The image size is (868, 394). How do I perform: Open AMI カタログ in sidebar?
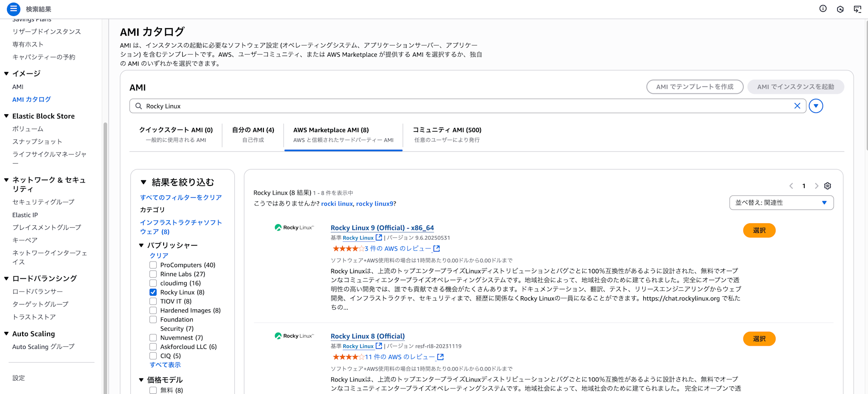pos(32,99)
